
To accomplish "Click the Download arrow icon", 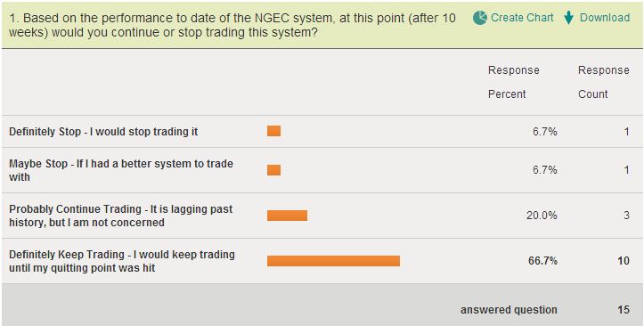I will [x=568, y=18].
